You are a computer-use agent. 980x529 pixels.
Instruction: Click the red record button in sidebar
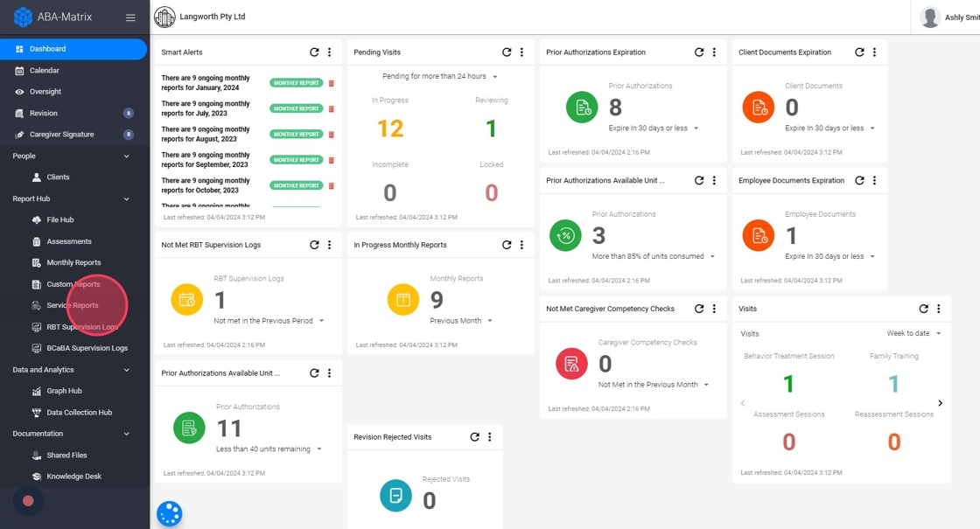(28, 501)
